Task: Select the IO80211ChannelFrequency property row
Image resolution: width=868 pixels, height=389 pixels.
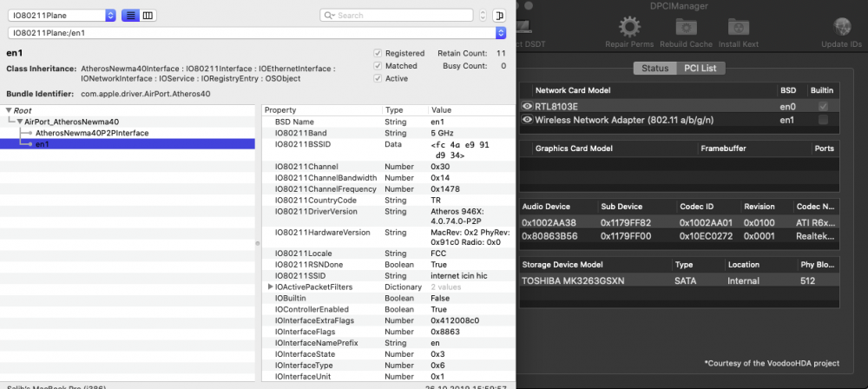Action: point(388,189)
